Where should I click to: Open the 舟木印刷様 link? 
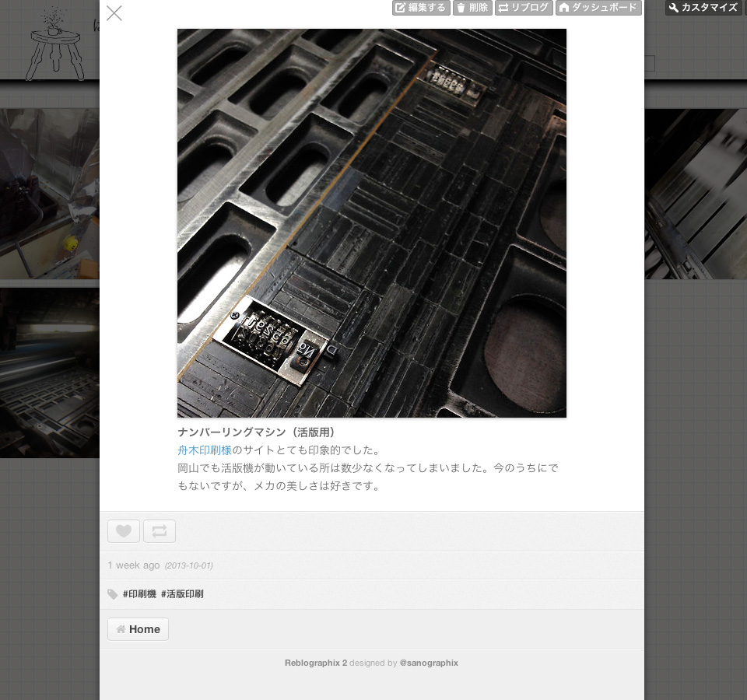[205, 450]
